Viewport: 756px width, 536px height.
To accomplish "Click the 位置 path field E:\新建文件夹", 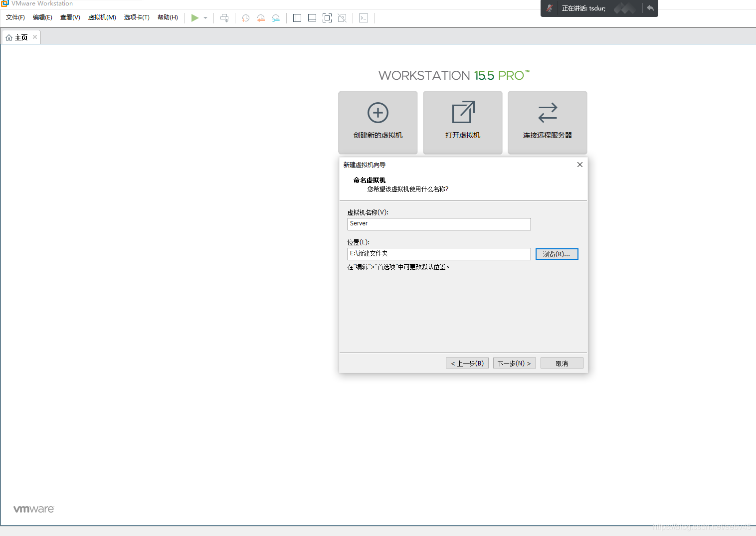I will 439,254.
